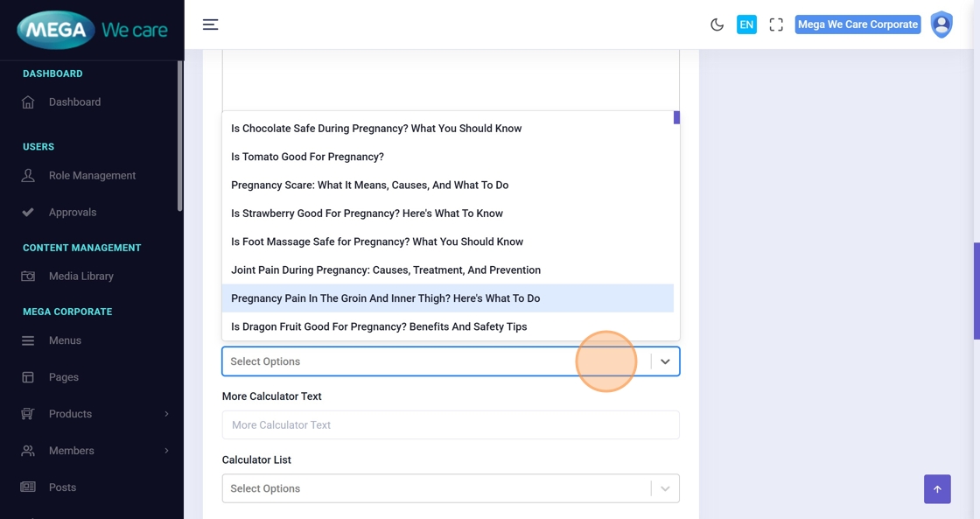Click the EN language selector

coord(746,25)
